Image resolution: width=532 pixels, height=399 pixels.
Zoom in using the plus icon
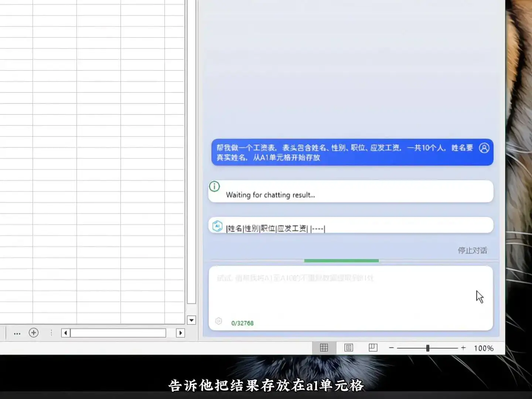click(x=463, y=348)
